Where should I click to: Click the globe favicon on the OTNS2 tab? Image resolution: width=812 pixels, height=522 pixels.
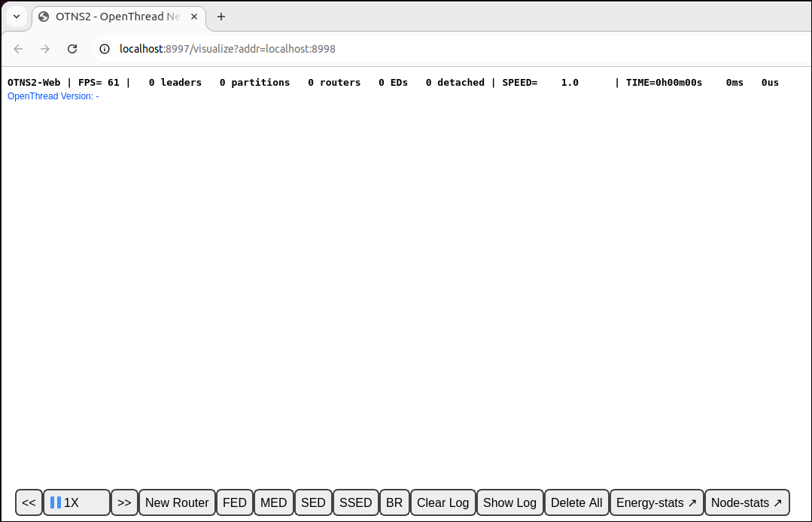pyautogui.click(x=43, y=16)
